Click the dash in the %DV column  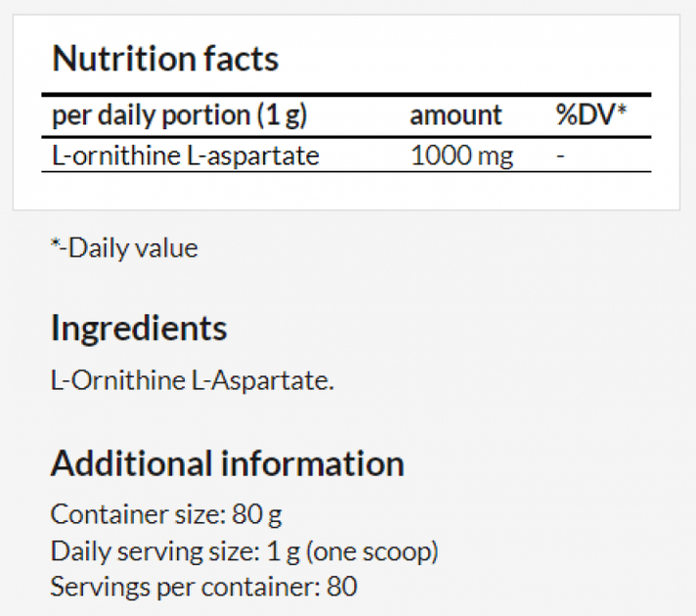[x=560, y=155]
